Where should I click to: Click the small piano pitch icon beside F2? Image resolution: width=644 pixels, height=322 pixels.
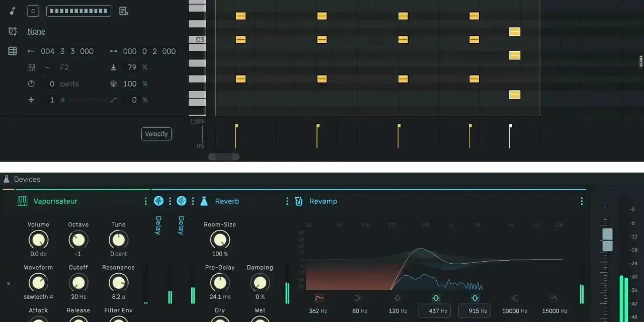(31, 67)
